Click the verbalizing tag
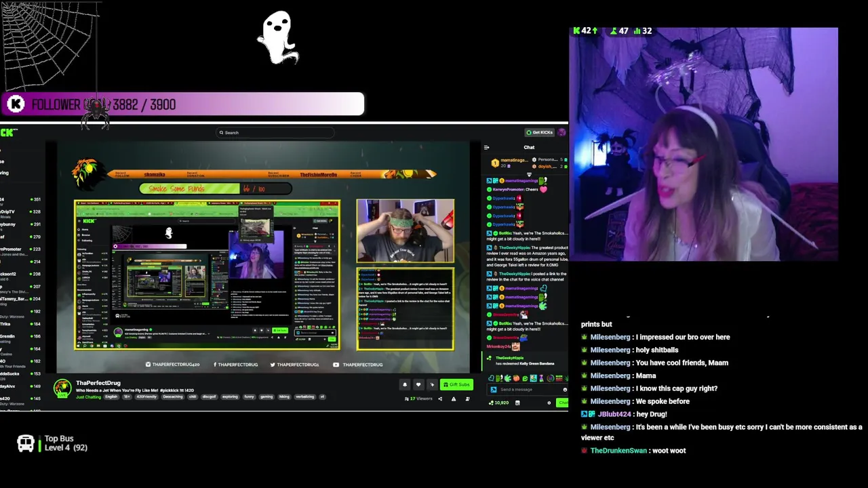The height and width of the screenshot is (488, 868). (305, 397)
